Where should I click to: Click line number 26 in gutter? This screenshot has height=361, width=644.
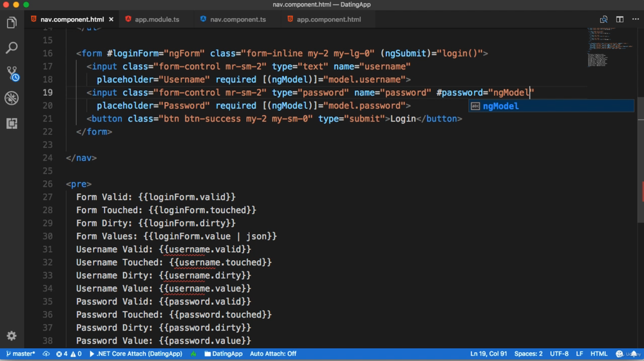pyautogui.click(x=48, y=184)
